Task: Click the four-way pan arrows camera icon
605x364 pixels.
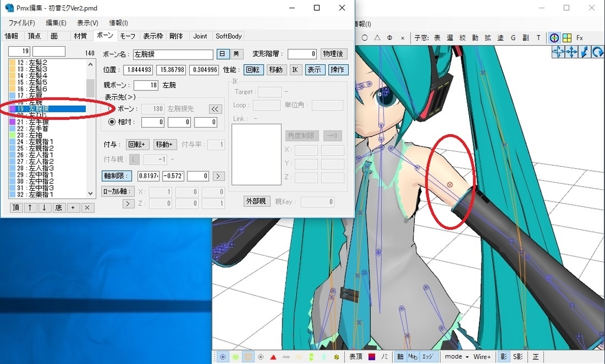Action: [571, 52]
